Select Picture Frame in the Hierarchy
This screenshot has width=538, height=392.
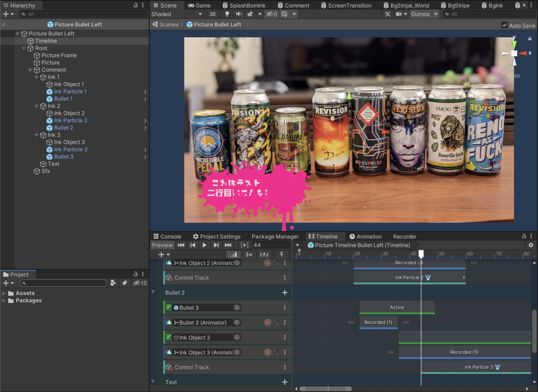point(59,55)
